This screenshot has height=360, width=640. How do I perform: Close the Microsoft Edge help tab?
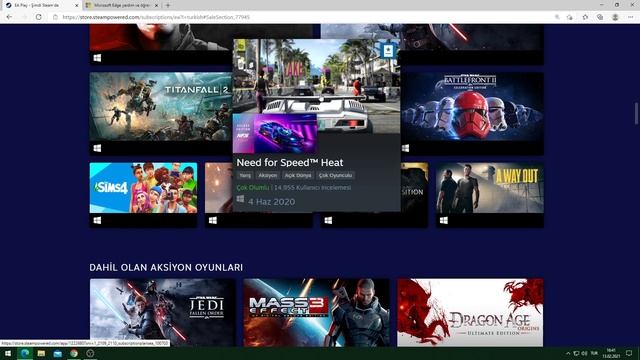pyautogui.click(x=156, y=5)
